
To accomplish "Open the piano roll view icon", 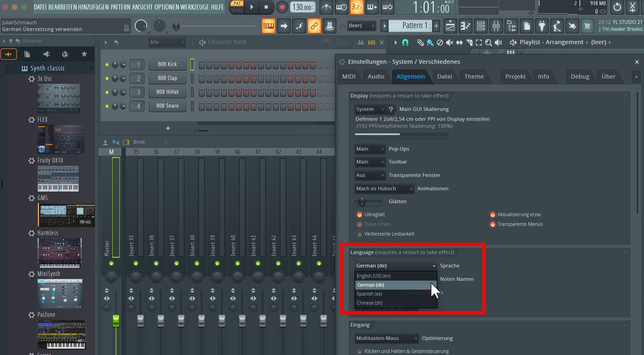I will 465,26.
